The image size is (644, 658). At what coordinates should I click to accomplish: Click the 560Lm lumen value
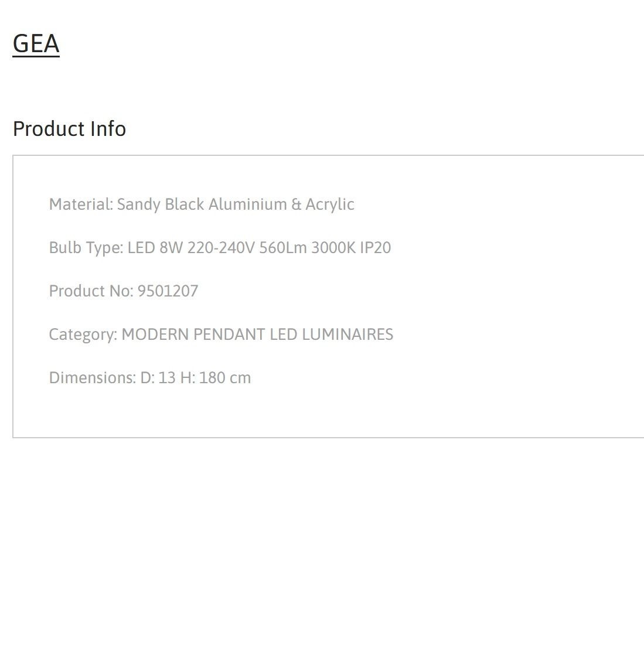click(283, 248)
